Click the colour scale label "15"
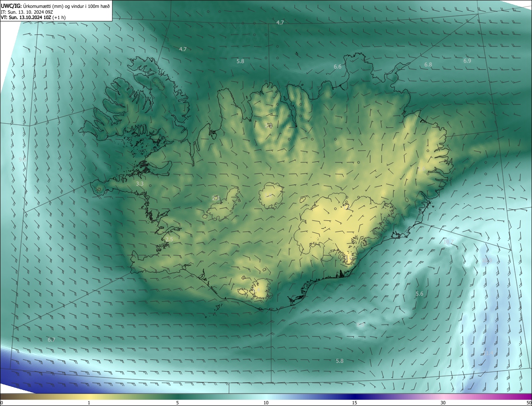 click(355, 403)
